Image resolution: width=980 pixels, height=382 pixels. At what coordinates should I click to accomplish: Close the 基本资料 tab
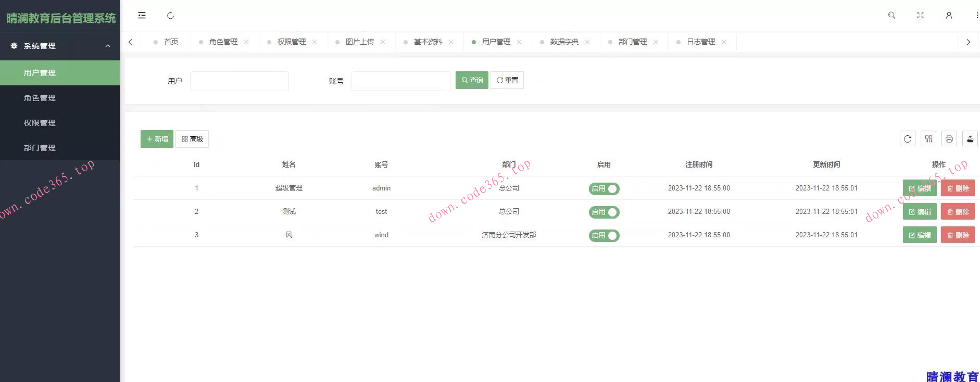[x=451, y=42]
